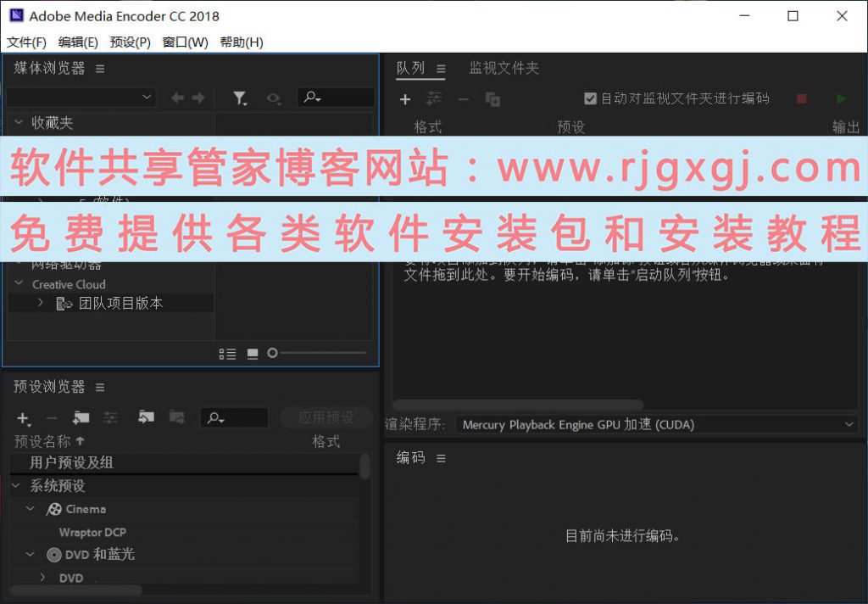Image resolution: width=868 pixels, height=604 pixels.
Task: Click the 格式 column header in preset browser
Action: (325, 442)
